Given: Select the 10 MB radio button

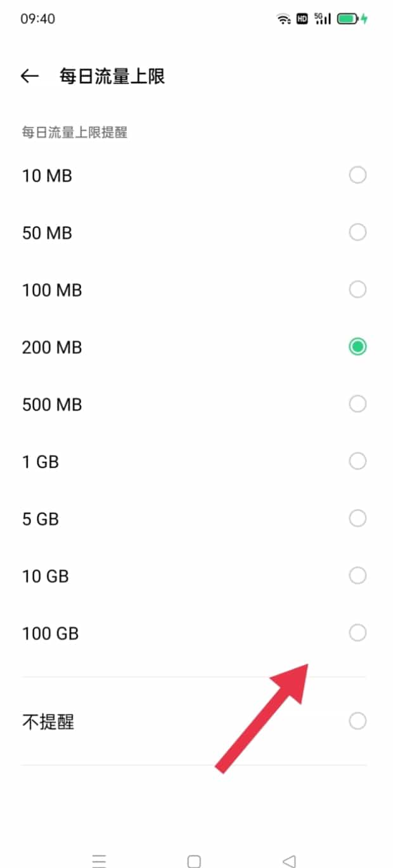Looking at the screenshot, I should pos(358,175).
